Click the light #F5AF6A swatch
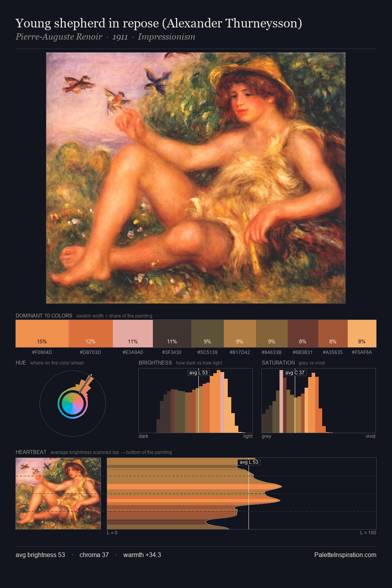392x588 pixels. (362, 334)
